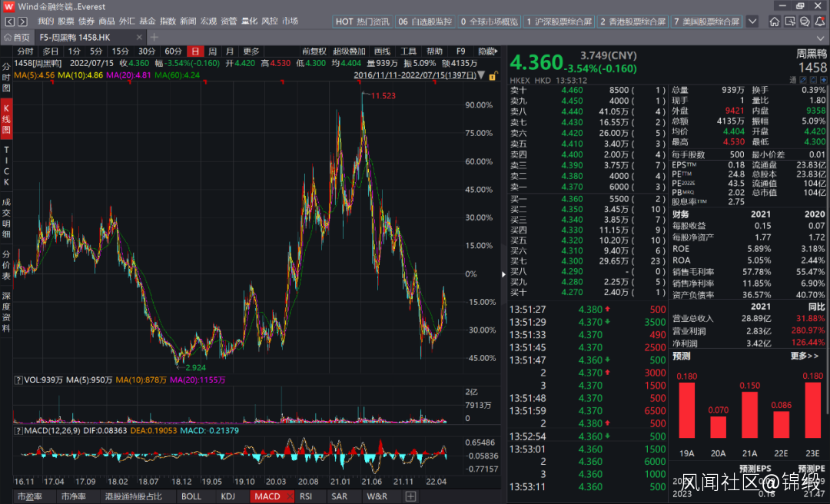830x504 pixels.
Task: Add stock to watchlist with plus icon
Action: (x=823, y=80)
